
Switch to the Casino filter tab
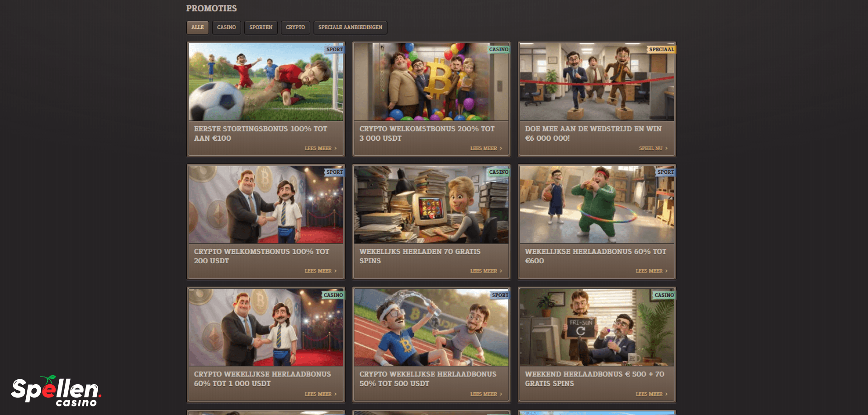point(226,28)
